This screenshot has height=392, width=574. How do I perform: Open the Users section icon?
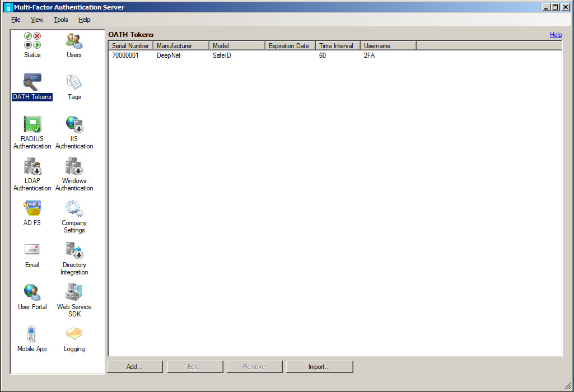coord(74,40)
